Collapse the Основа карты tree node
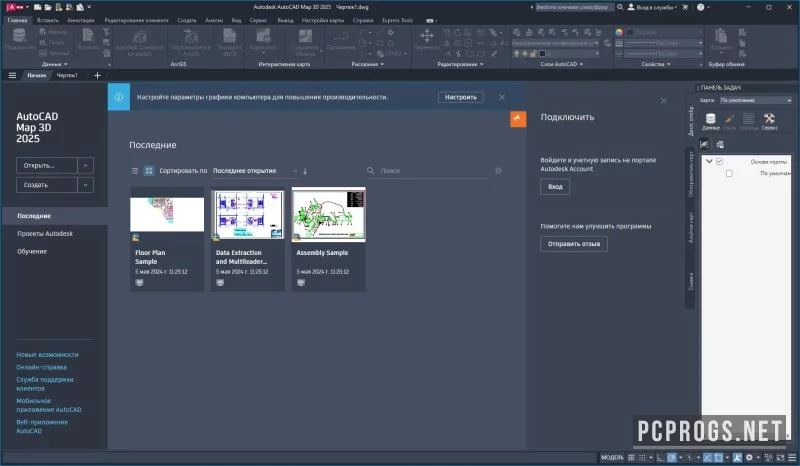Image resolution: width=800 pixels, height=466 pixels. [709, 161]
